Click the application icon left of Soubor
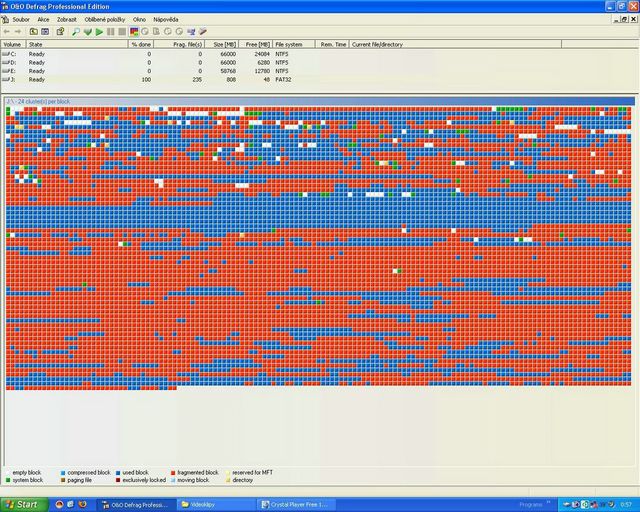Screen dimensions: 640x512 tap(5, 20)
